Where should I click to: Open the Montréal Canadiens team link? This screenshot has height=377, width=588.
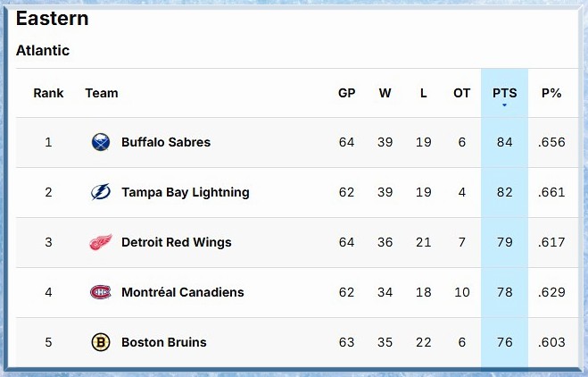tap(182, 292)
